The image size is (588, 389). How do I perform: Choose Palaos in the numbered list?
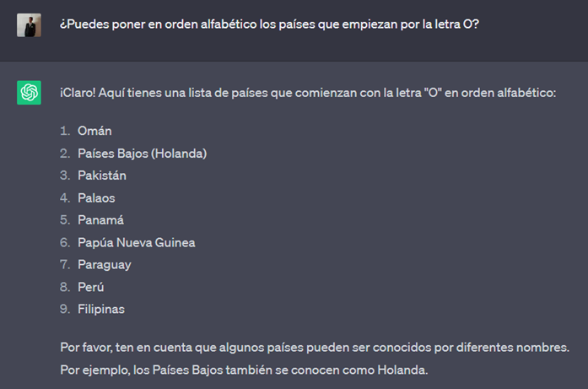pyautogui.click(x=96, y=198)
